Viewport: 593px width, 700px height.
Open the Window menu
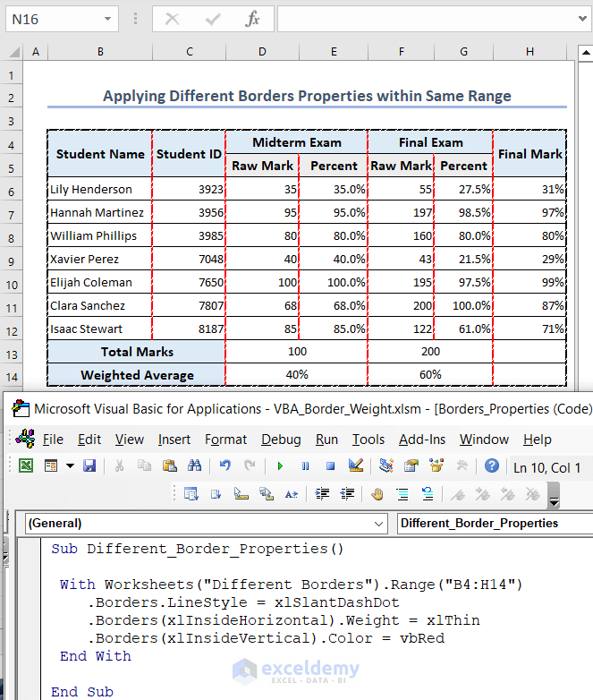484,440
